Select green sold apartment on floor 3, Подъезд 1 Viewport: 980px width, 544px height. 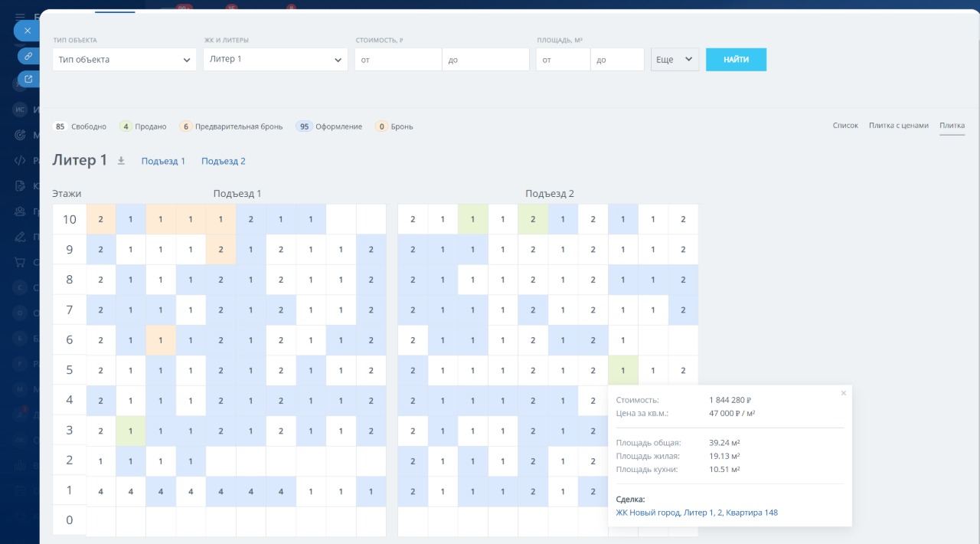(x=131, y=431)
